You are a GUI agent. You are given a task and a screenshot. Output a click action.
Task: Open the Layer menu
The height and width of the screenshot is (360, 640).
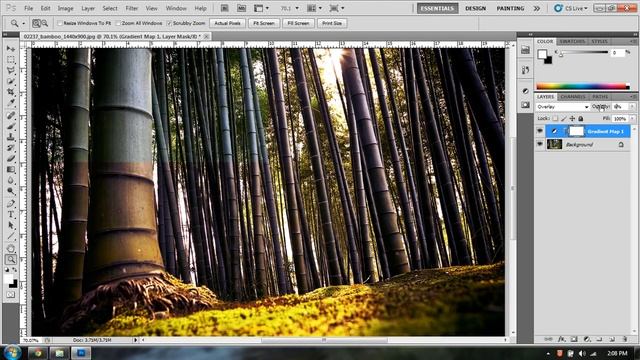[x=88, y=8]
